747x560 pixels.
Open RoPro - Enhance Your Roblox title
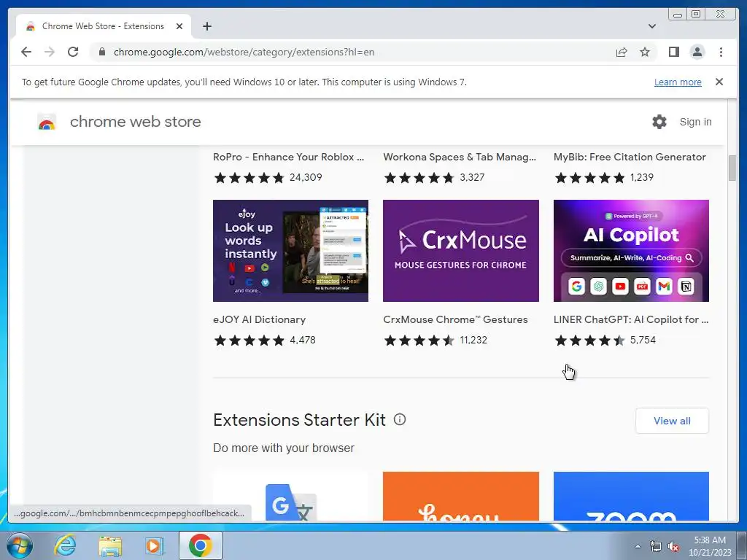[288, 157]
